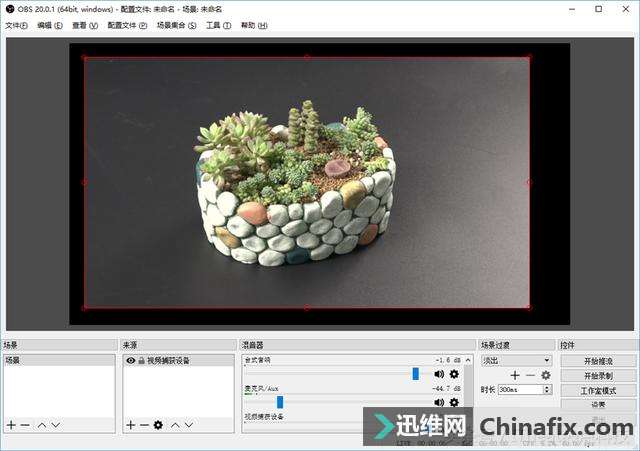Open microphone (麦克风/Aux) settings gear
Viewport: 640px width, 451px height.
[454, 402]
